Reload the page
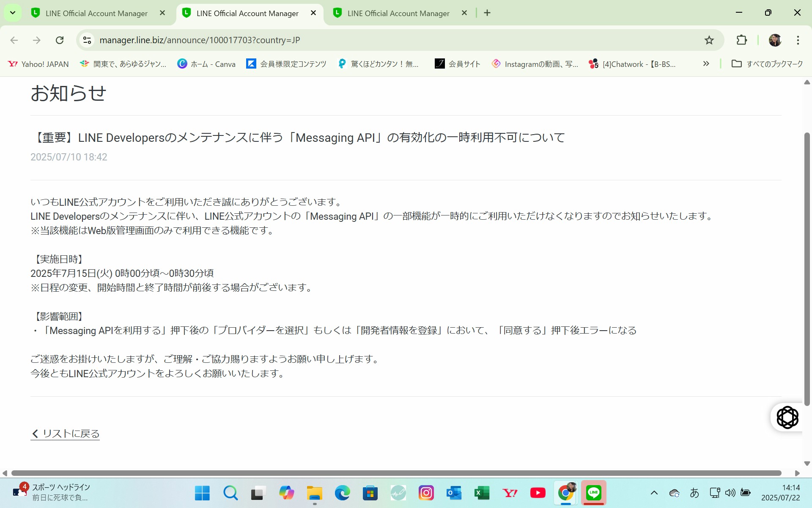Viewport: 812px width, 508px height. coord(60,40)
